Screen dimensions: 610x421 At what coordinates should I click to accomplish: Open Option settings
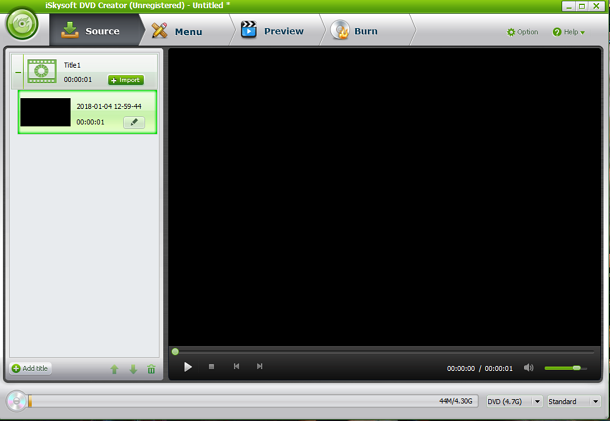pos(522,32)
